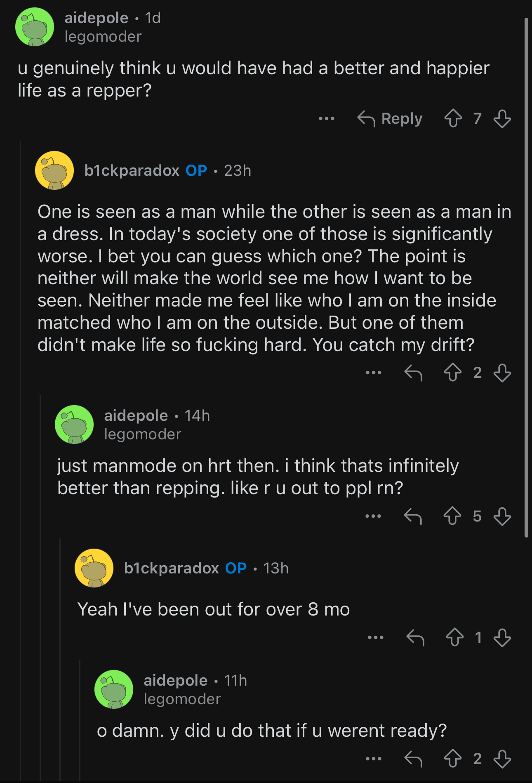Tap aidepole's green avatar on top comment
The width and height of the screenshot is (532, 783).
pyautogui.click(x=35, y=27)
